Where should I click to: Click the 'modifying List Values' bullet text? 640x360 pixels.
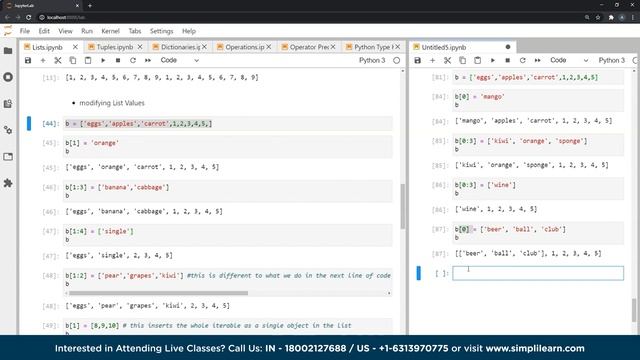click(112, 103)
